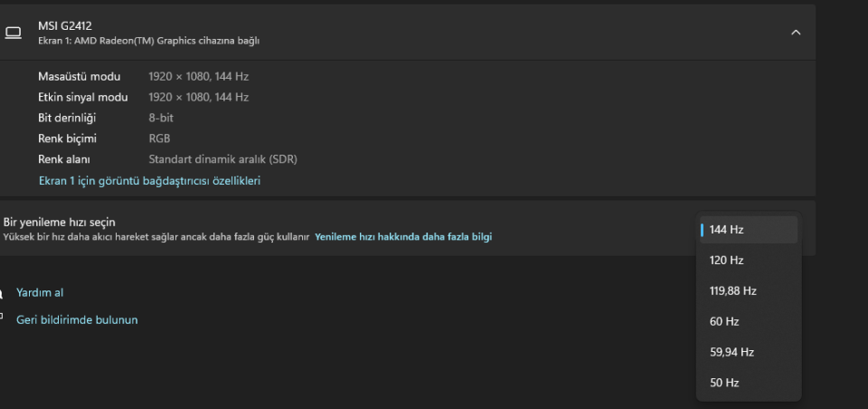Click the Standart dinamik aralık (SDR) value
Viewport: 868px width, 409px height.
(x=222, y=160)
